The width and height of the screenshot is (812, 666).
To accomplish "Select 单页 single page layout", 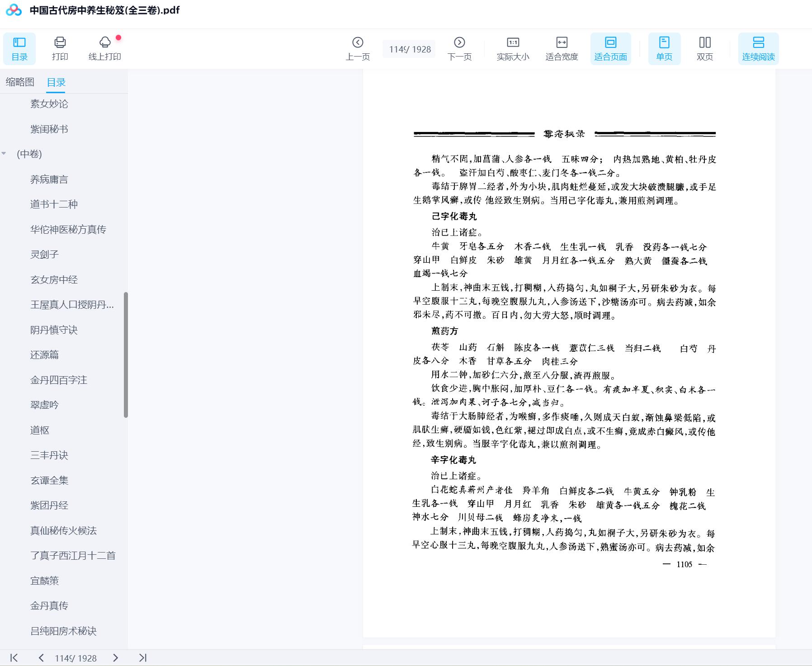I will coord(664,48).
